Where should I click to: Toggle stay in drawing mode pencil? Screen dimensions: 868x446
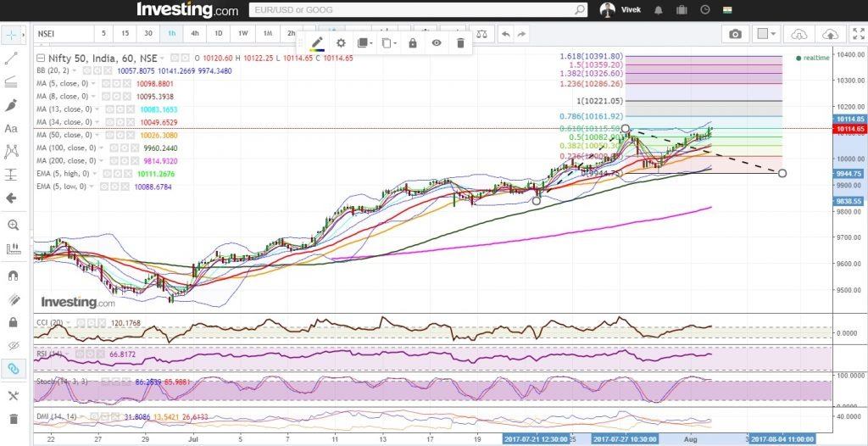[x=14, y=299]
